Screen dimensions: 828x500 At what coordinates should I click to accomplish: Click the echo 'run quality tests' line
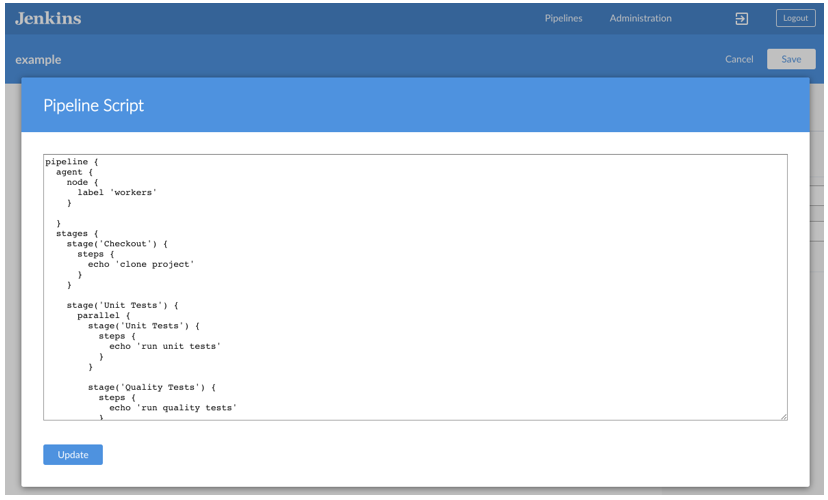[x=173, y=408]
